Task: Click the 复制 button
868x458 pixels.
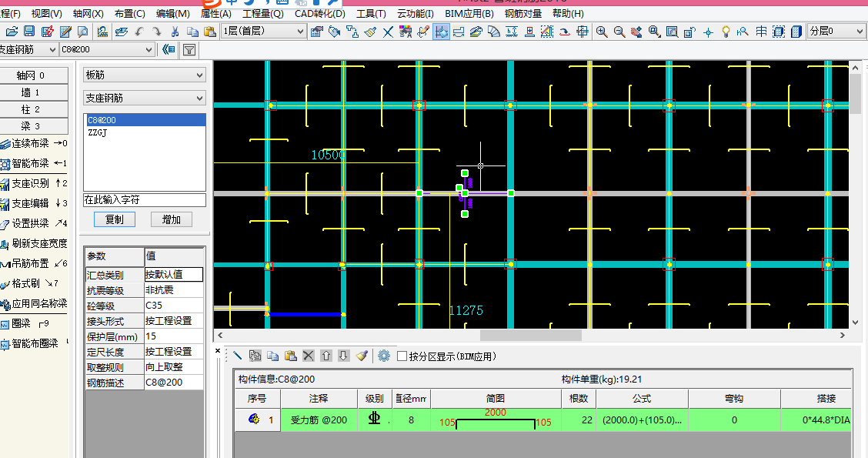Action: point(115,219)
